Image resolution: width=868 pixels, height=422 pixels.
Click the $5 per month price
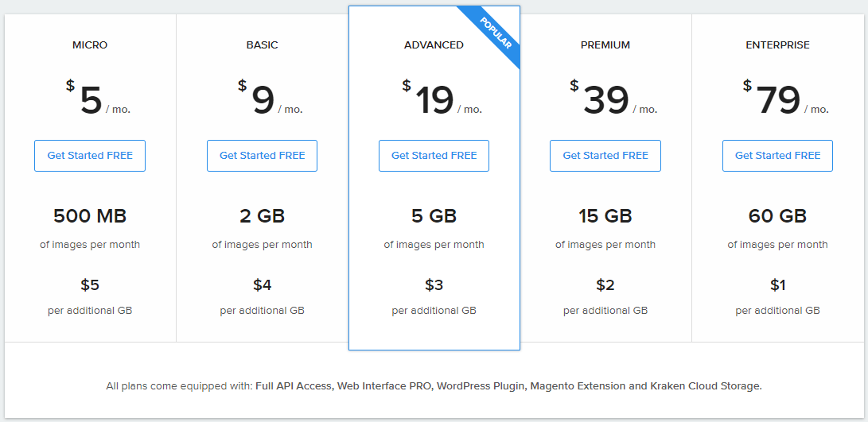tap(98, 99)
